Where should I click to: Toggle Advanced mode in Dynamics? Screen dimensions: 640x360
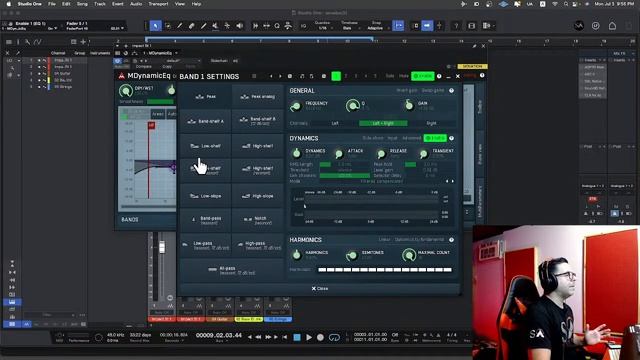coord(411,138)
